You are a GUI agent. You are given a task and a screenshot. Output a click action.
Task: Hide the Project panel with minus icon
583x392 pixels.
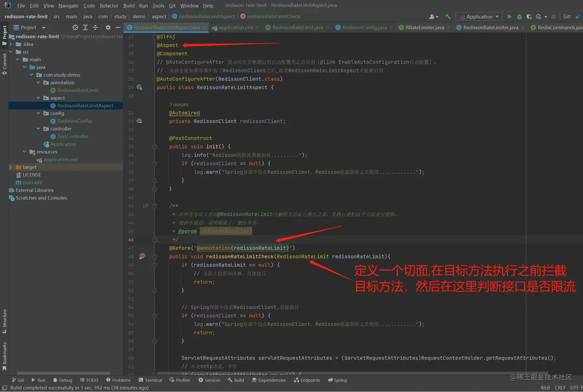(118, 27)
